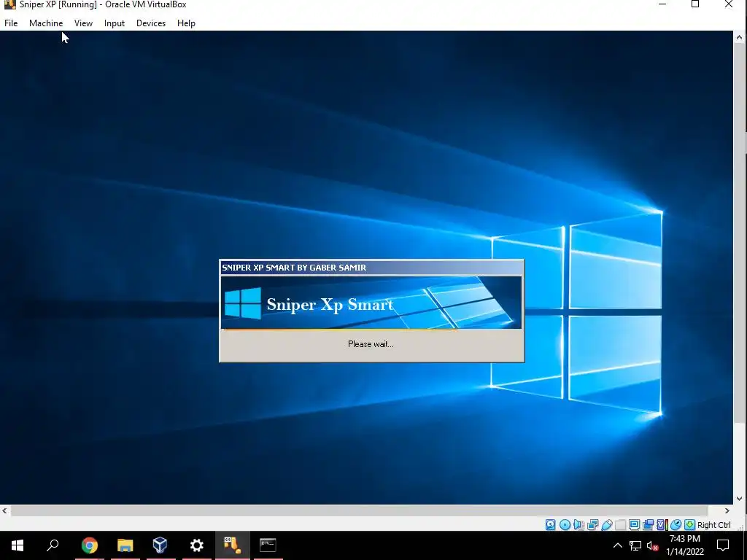
Task: Click the VirtualBox window title icon
Action: click(9, 5)
